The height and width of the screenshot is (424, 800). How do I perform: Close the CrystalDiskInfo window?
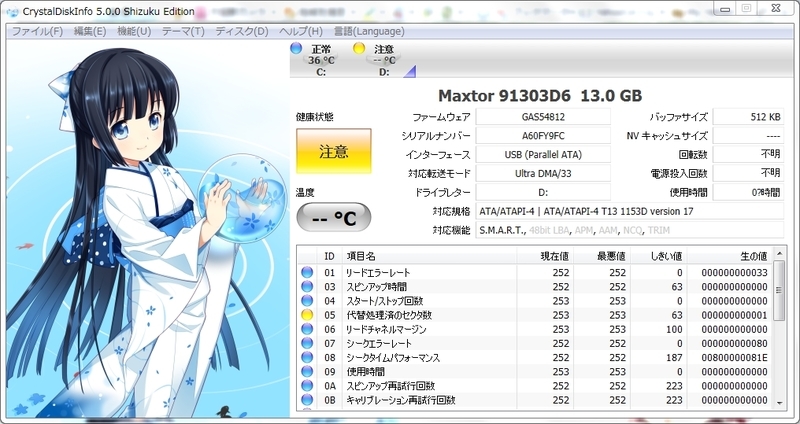[776, 9]
